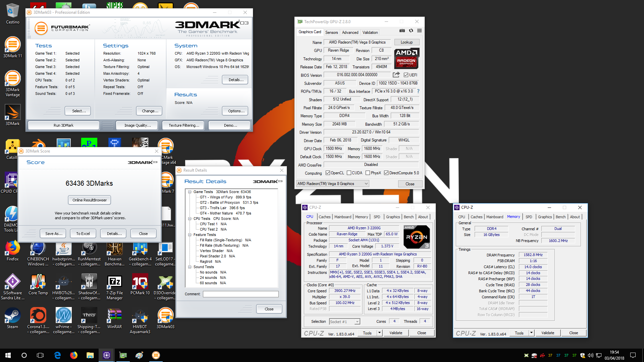Image resolution: width=644 pixels, height=362 pixels.
Task: Switch to the Validation tab in GPU-Z
Action: tap(370, 33)
